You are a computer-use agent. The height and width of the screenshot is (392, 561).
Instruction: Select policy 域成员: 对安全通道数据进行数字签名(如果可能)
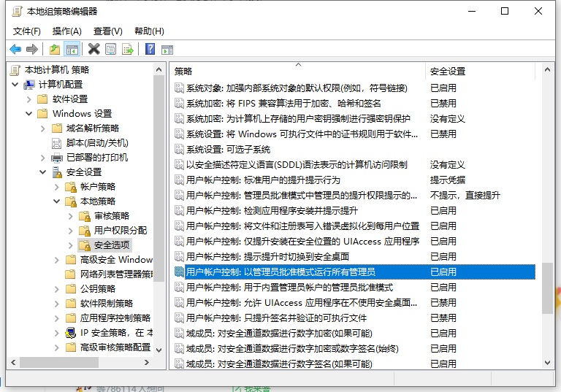279,364
